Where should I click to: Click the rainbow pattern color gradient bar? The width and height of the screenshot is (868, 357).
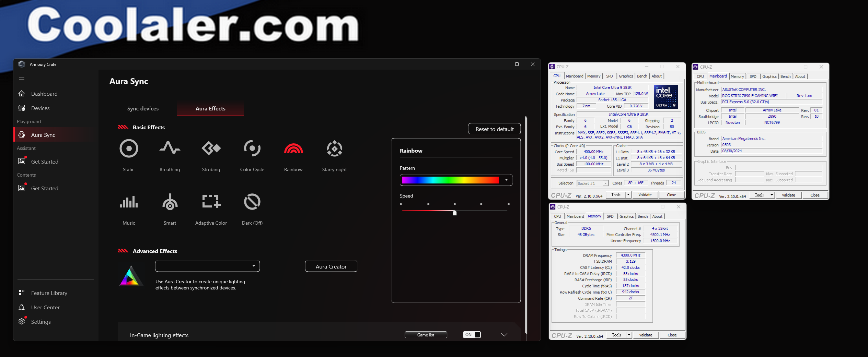click(x=450, y=180)
